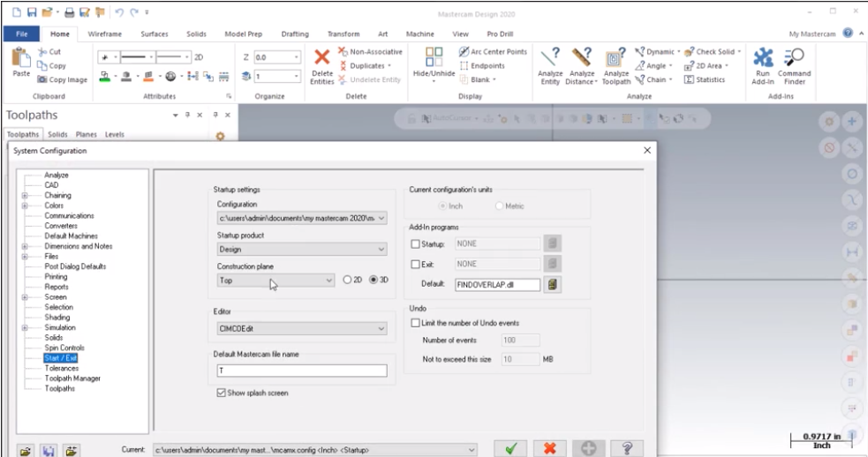The height and width of the screenshot is (457, 868).
Task: Enable the Exit add-in checkbox
Action: tap(415, 264)
